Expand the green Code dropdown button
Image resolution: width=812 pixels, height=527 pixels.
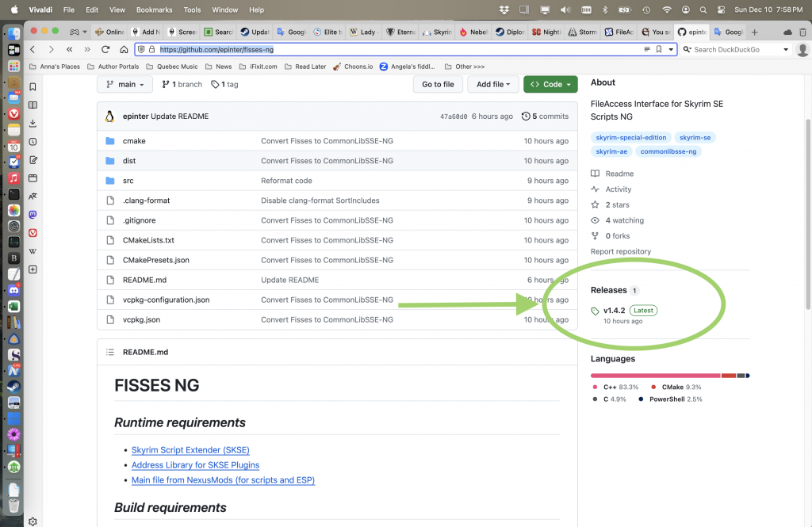pos(550,84)
